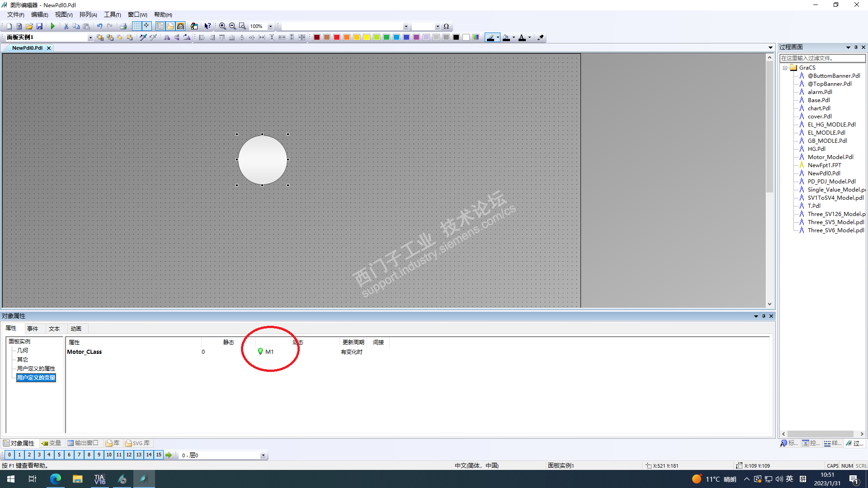Click the file filter input field
Viewport: 868px width, 488px height.
pos(822,58)
